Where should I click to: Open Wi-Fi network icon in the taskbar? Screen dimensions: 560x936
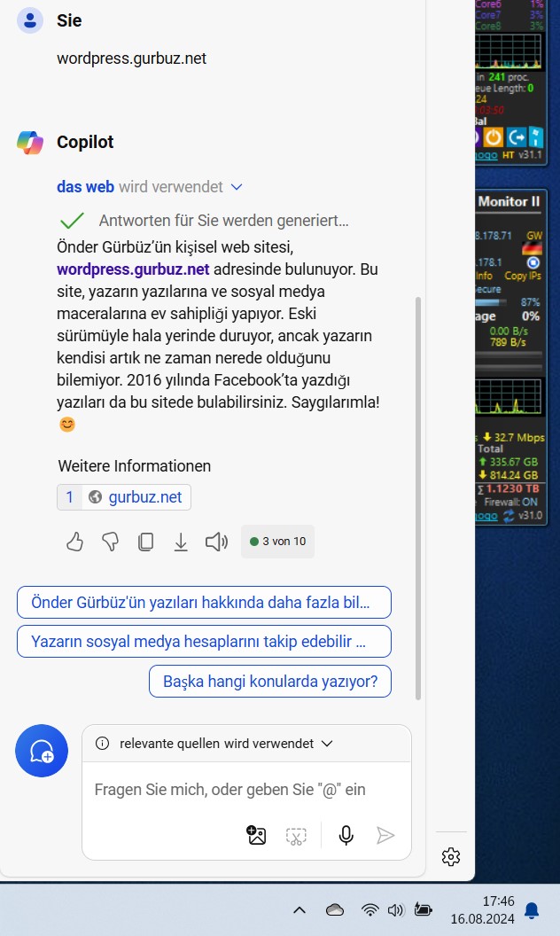(370, 909)
